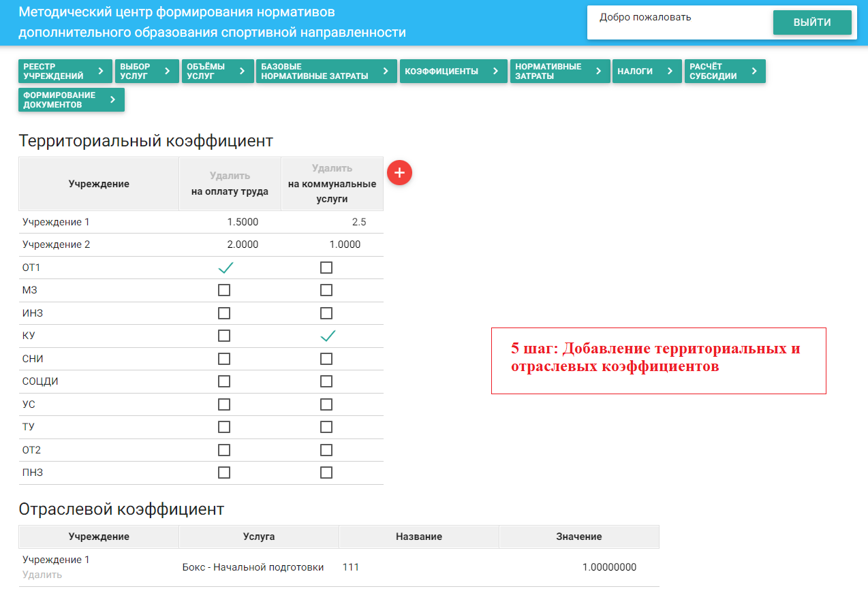868x591 pixels.
Task: Click chevron arrow on Реестр учреждений button
Action: click(x=101, y=71)
